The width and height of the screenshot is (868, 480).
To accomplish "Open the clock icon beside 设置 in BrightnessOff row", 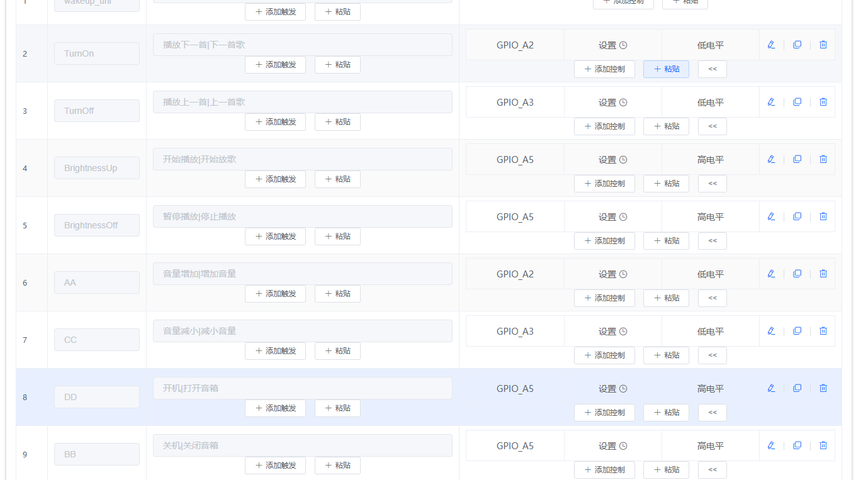I will [623, 216].
